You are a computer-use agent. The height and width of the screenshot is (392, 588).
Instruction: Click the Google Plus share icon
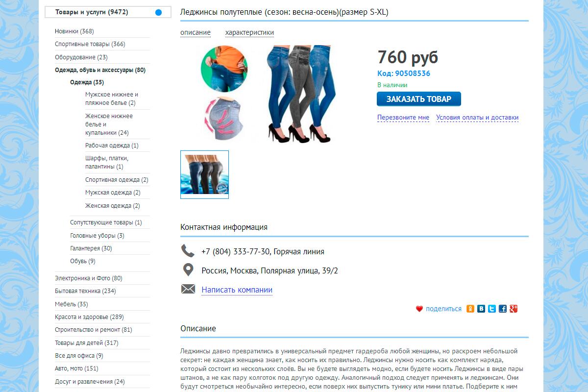tap(514, 309)
